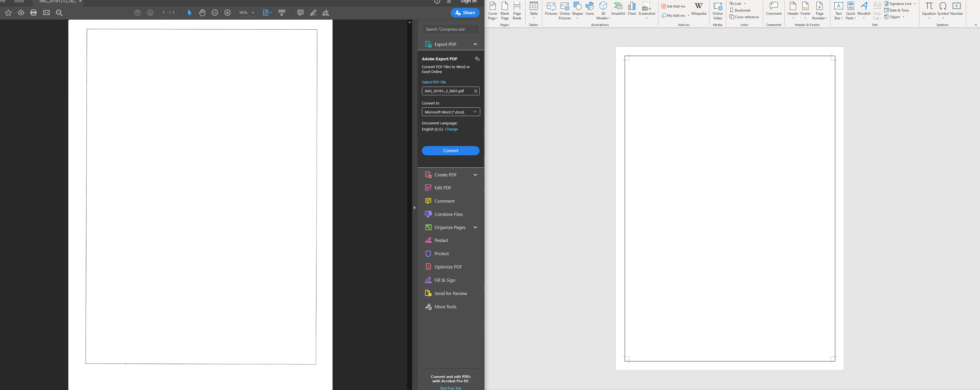
Task: Expand the Organize Pages options
Action: tap(475, 227)
